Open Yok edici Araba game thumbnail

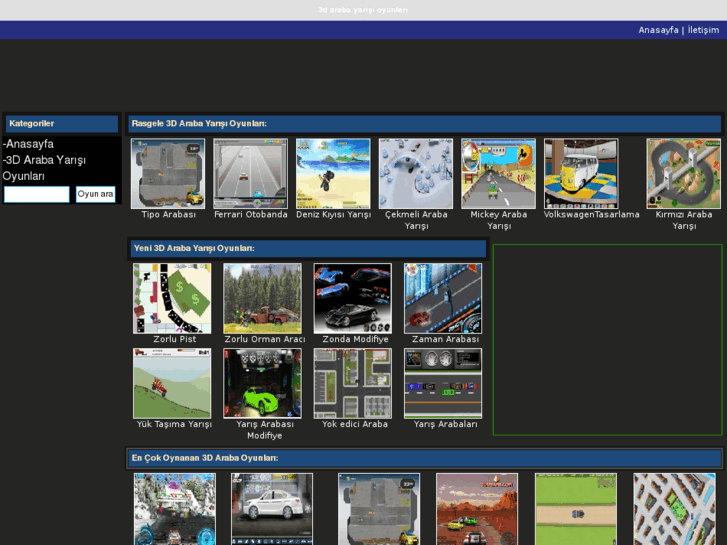(x=352, y=383)
